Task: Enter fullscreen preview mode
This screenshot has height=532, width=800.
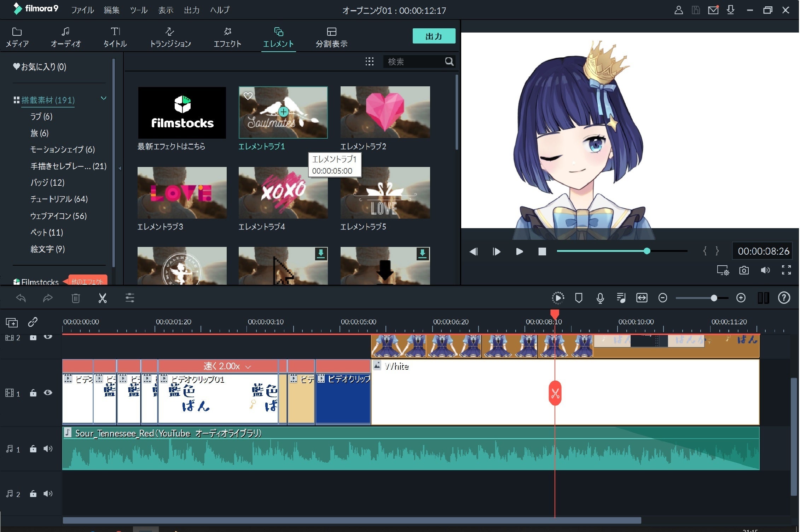Action: [x=786, y=270]
